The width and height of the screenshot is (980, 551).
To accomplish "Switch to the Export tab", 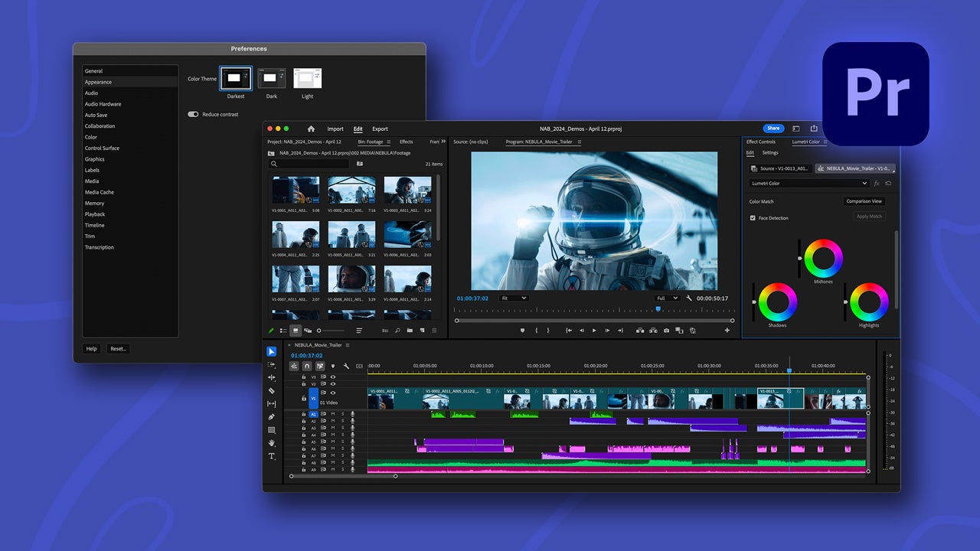I will point(380,129).
